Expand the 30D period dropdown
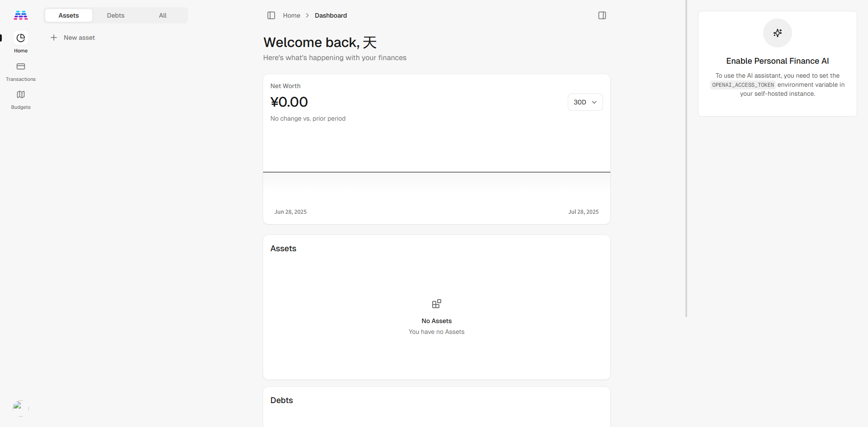Screen dimensions: 868x427 585,102
